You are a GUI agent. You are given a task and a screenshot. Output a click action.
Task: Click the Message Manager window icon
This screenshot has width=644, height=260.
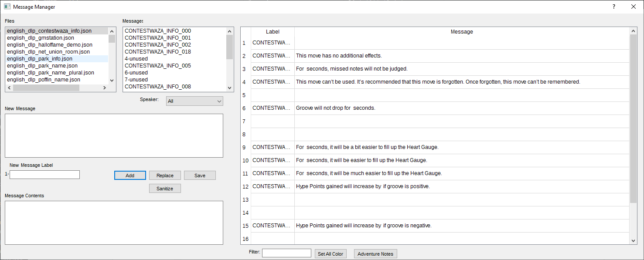(x=7, y=7)
